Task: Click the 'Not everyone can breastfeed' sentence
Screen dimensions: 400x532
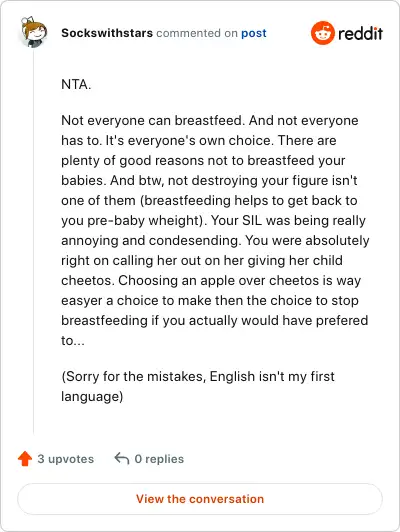Action: 153,120
